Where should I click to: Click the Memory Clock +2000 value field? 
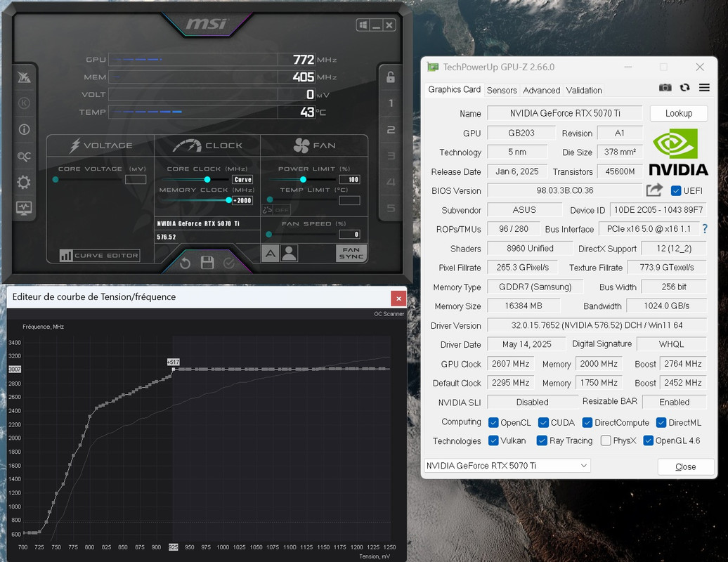pos(242,200)
